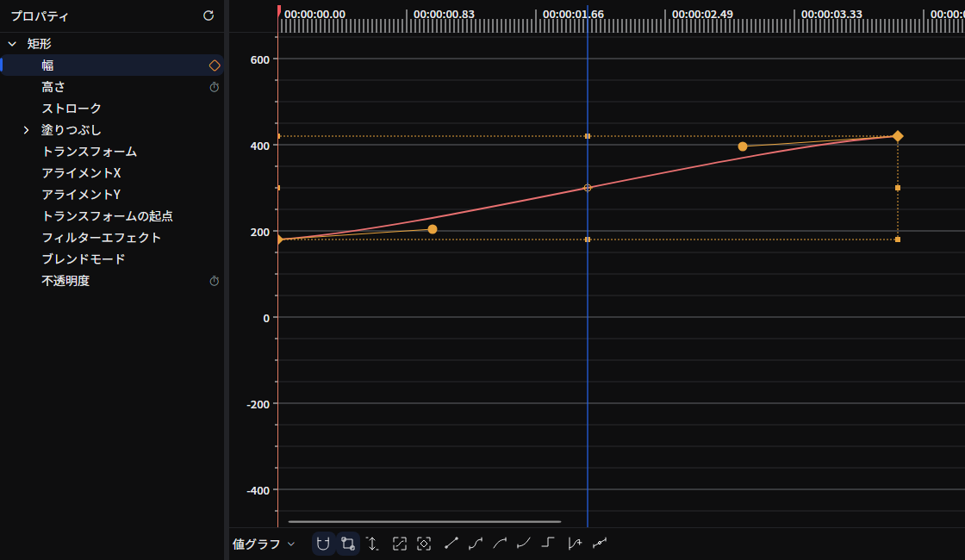
Task: Apply ease-in curve icon
Action: point(500,543)
